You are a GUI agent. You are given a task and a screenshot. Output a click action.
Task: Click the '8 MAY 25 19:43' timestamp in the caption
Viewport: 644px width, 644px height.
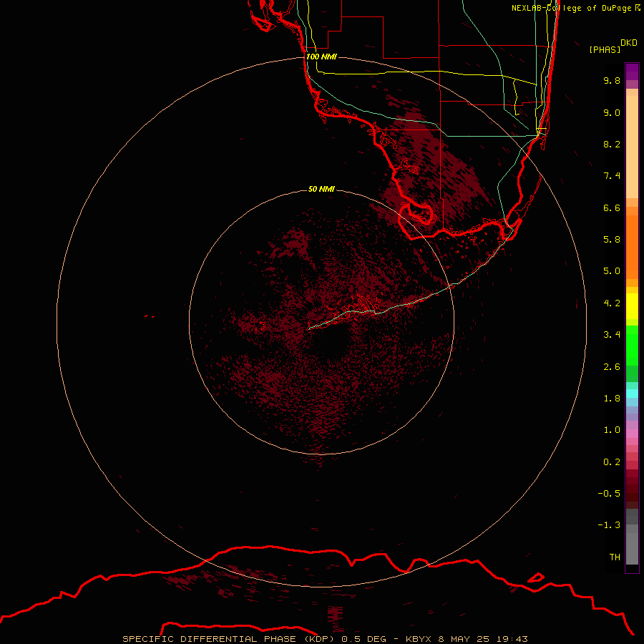483,639
